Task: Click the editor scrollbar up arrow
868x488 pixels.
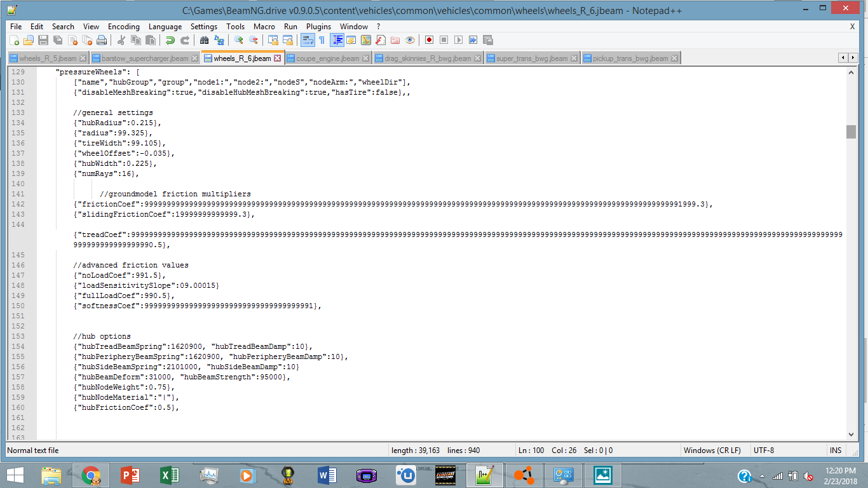Action: (x=851, y=72)
